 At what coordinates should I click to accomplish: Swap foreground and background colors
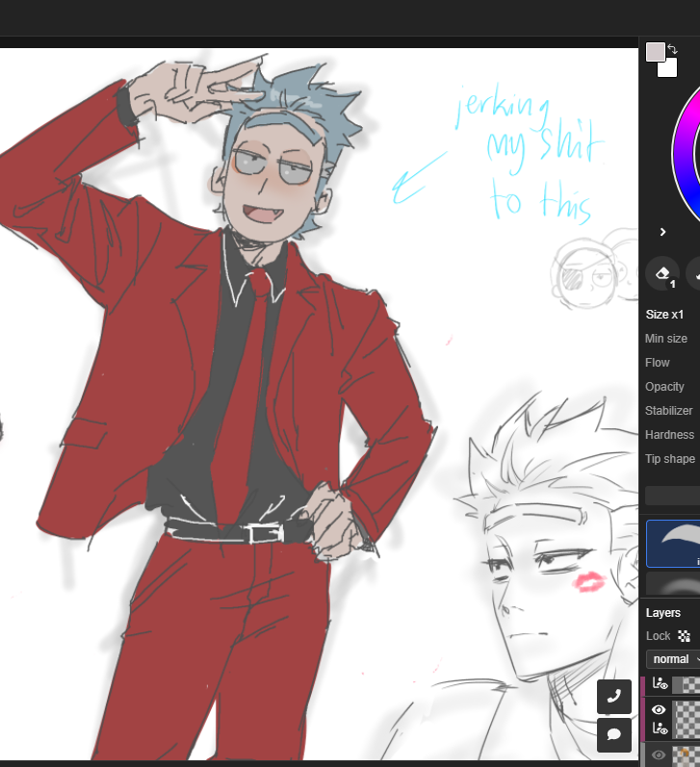pos(673,49)
